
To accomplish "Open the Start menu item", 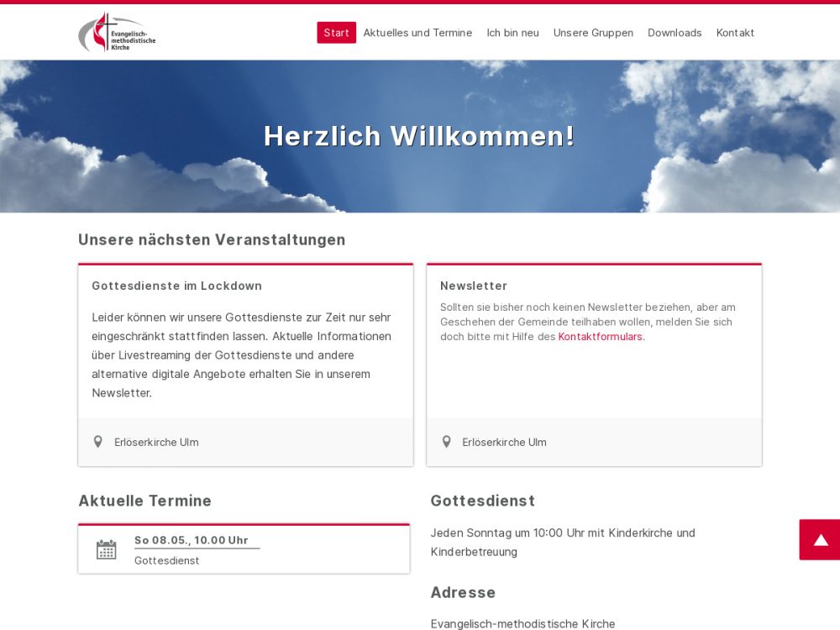I will click(x=336, y=33).
